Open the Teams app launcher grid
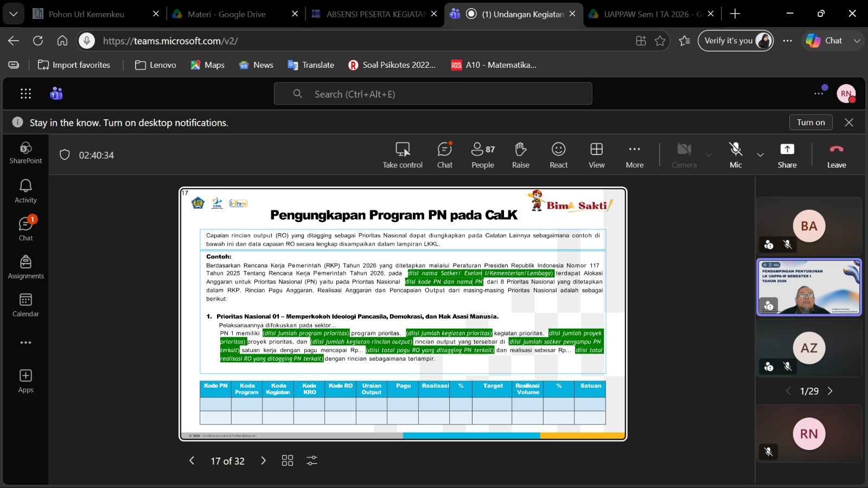868x488 pixels. point(25,94)
